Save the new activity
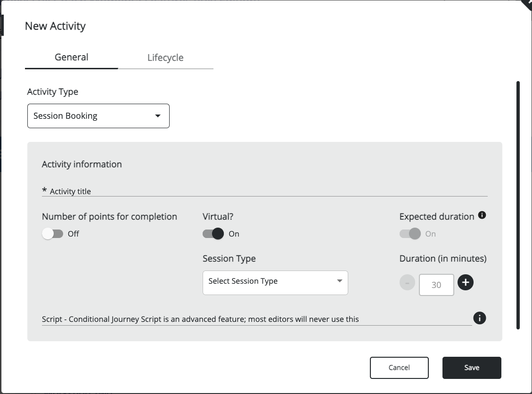The image size is (532, 394). (x=472, y=368)
